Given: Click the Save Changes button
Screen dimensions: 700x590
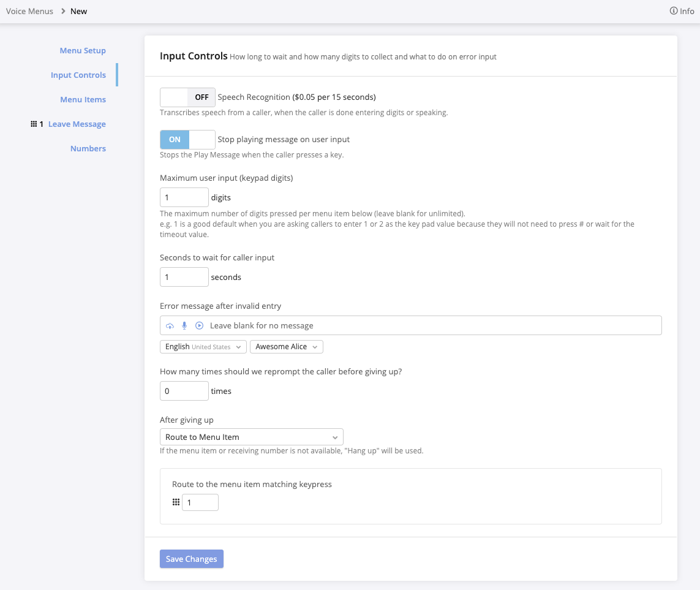Looking at the screenshot, I should pyautogui.click(x=192, y=559).
